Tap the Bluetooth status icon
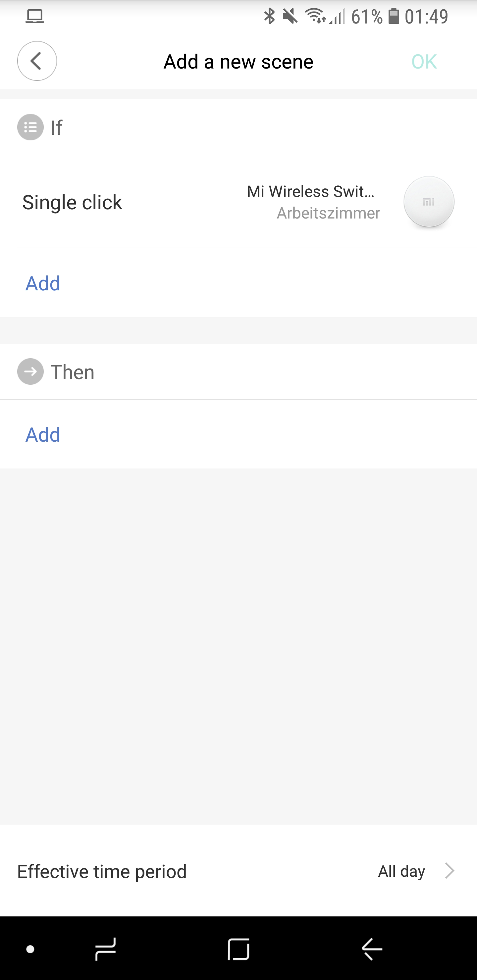The width and height of the screenshot is (477, 980). (270, 16)
